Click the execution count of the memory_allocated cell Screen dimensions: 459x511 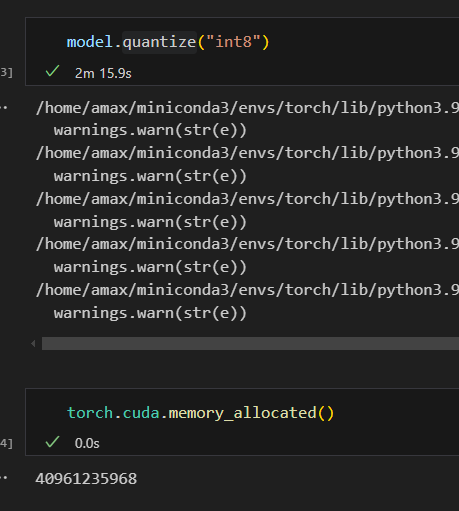pos(6,443)
